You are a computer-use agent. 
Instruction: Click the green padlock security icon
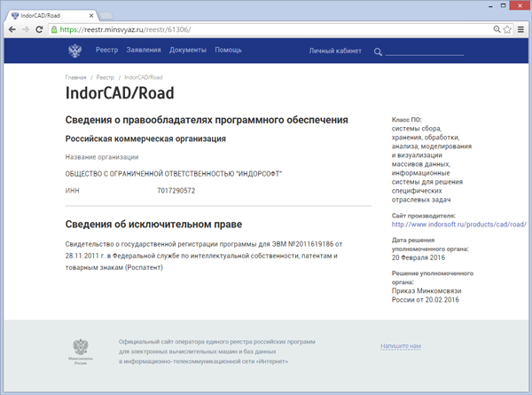tap(54, 29)
